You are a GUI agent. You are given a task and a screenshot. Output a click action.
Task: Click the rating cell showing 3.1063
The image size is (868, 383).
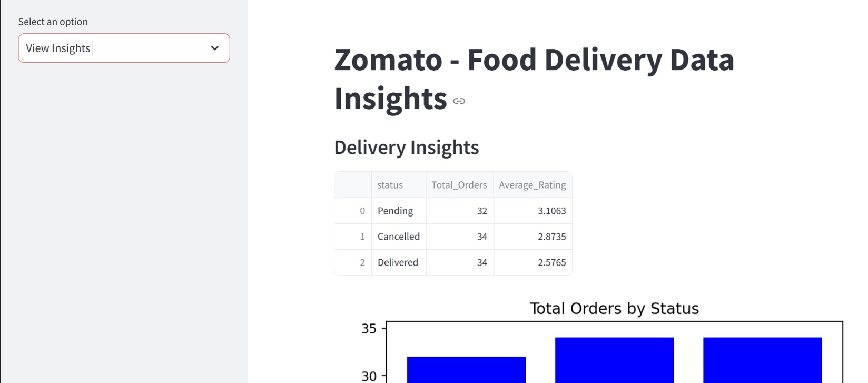tap(551, 211)
